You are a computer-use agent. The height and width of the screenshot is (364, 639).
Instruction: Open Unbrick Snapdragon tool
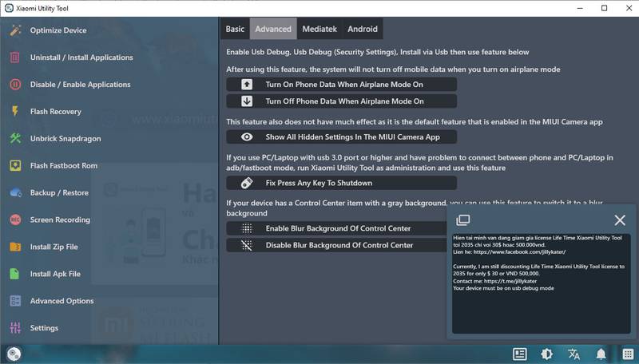(x=65, y=139)
